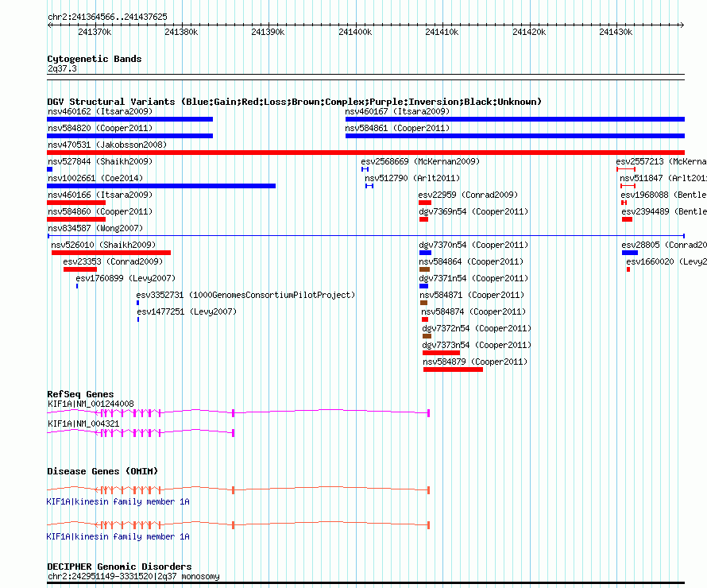Image resolution: width=707 pixels, height=588 pixels.
Task: Select the KIF1A|NM_004321 RefSeq transcript label
Action: pyautogui.click(x=83, y=424)
